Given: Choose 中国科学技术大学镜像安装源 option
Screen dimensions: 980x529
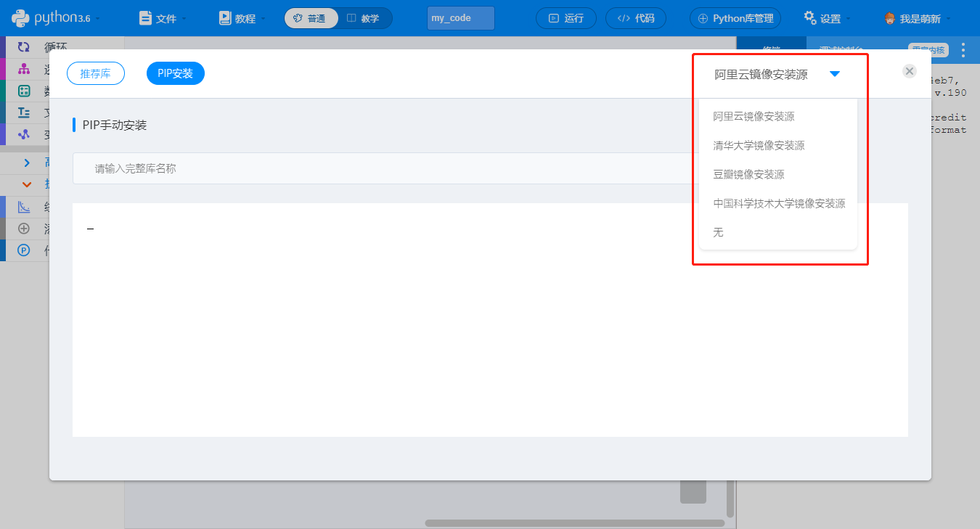Looking at the screenshot, I should (x=778, y=203).
